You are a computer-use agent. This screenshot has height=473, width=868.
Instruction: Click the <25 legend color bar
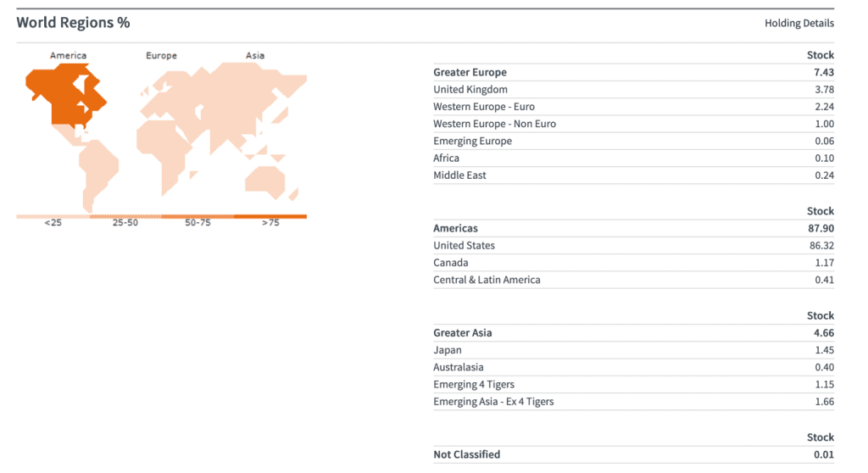coord(53,217)
